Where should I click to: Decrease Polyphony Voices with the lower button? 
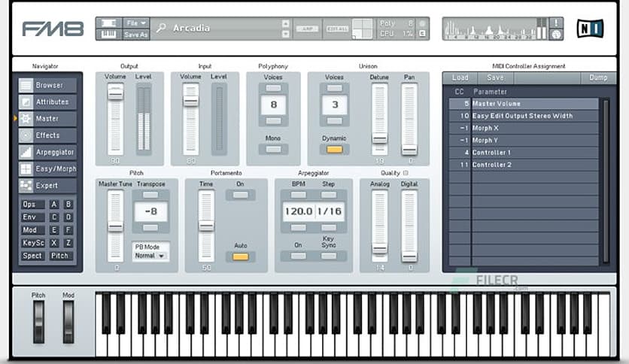click(274, 120)
